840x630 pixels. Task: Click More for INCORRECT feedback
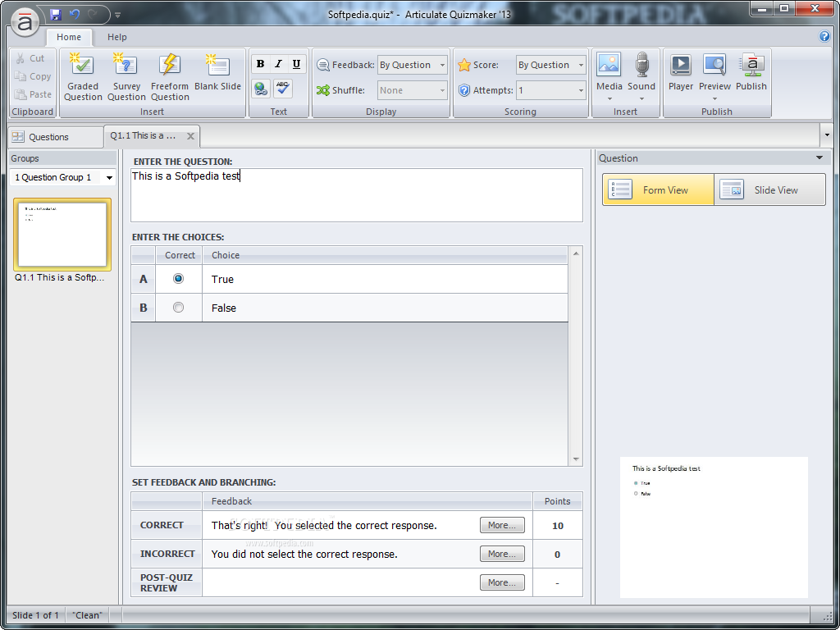click(502, 554)
